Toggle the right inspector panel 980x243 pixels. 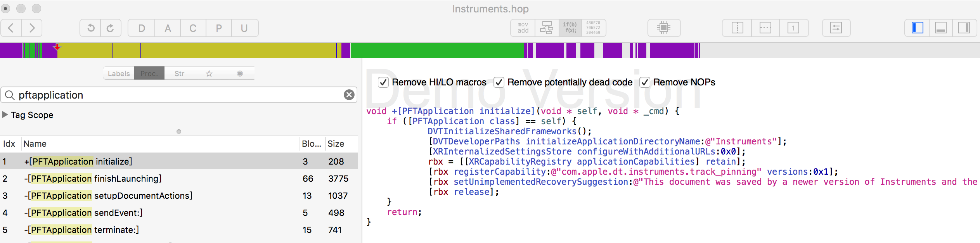pos(964,28)
